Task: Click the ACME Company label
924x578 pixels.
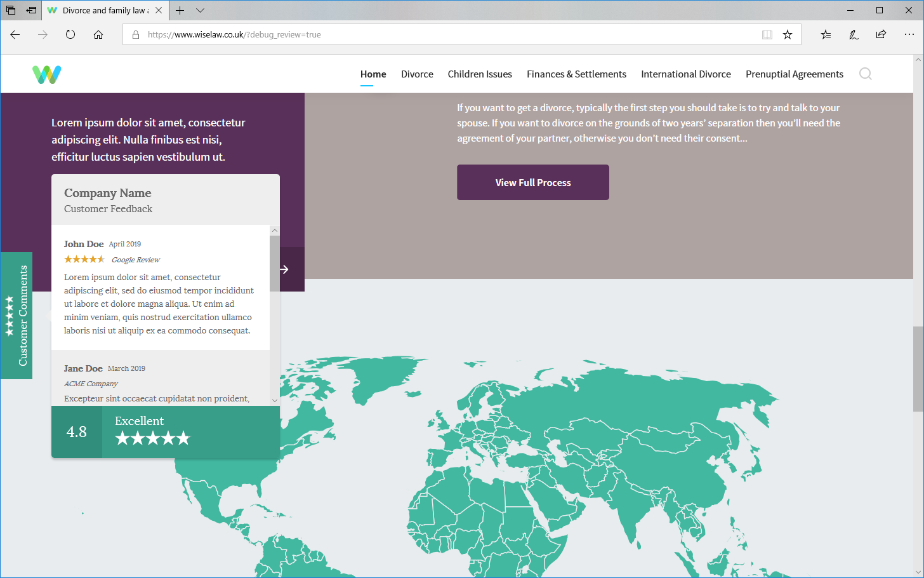Action: pos(91,384)
